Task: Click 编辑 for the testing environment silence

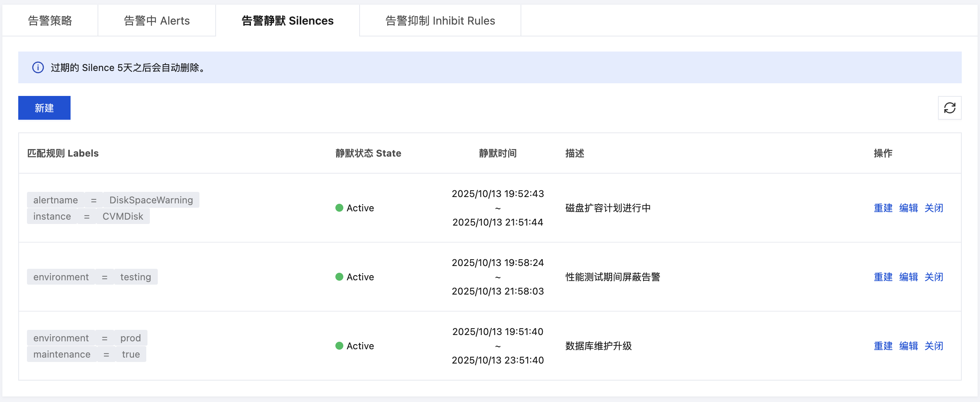Action: (x=909, y=277)
